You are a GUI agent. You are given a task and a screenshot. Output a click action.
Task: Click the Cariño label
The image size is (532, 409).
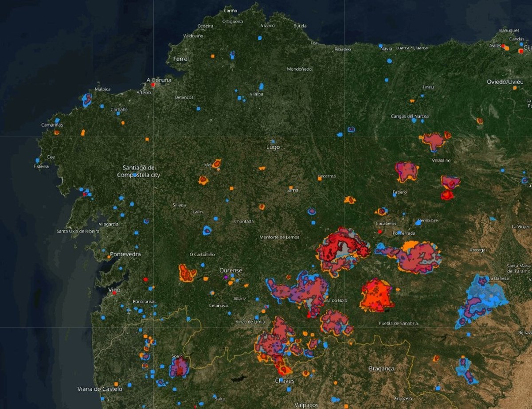(231, 11)
